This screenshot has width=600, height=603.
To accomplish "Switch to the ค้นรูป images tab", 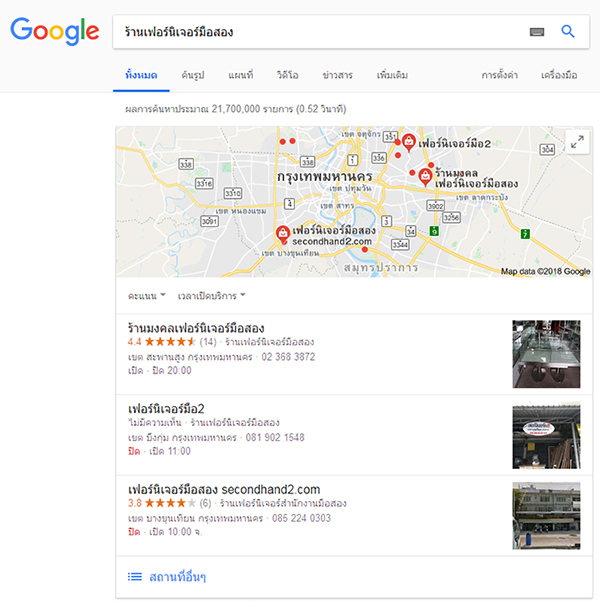I will [x=193, y=75].
